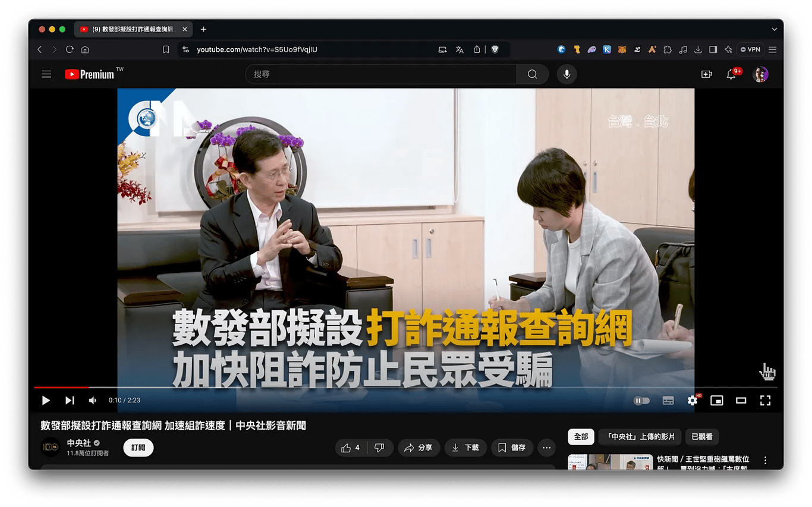Expand the tab search chevron

[774, 29]
